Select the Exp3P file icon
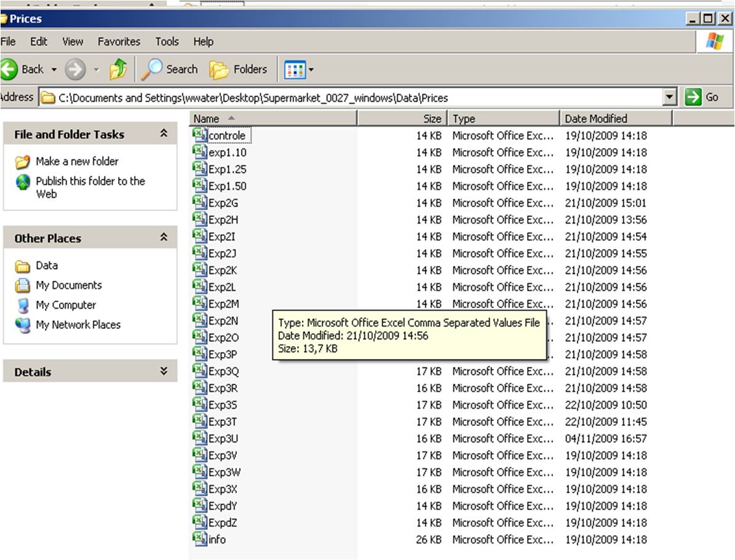Screen dimensions: 735x560 [200, 354]
